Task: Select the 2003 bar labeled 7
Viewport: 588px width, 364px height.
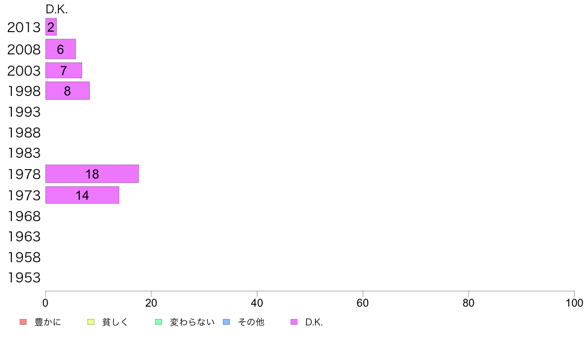Action: [x=64, y=71]
